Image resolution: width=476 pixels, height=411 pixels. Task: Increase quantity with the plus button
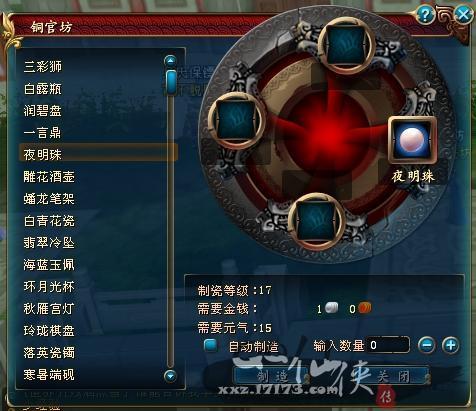click(x=450, y=345)
